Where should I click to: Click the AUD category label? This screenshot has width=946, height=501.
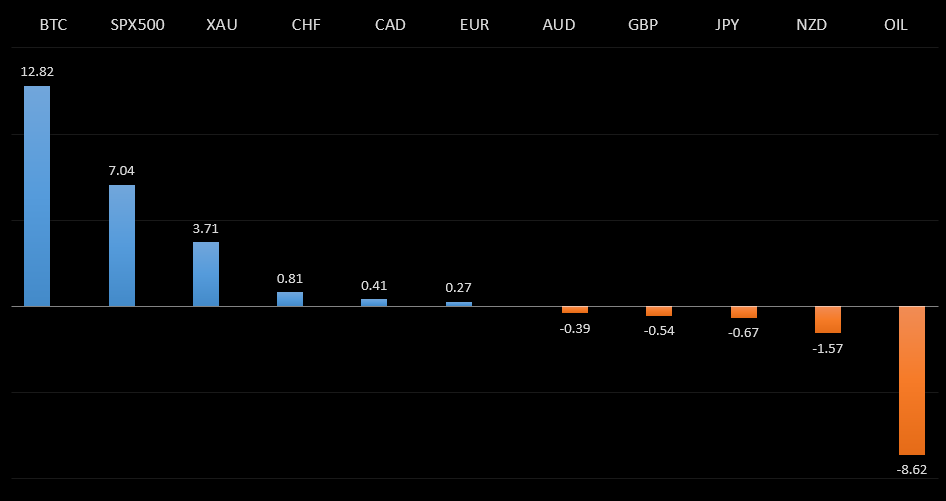[x=558, y=24]
